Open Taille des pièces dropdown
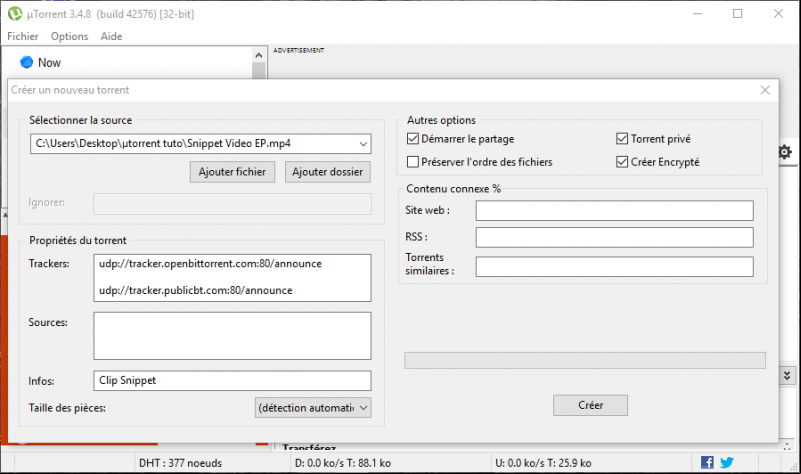Screen dimensions: 801x474 [x=313, y=408]
